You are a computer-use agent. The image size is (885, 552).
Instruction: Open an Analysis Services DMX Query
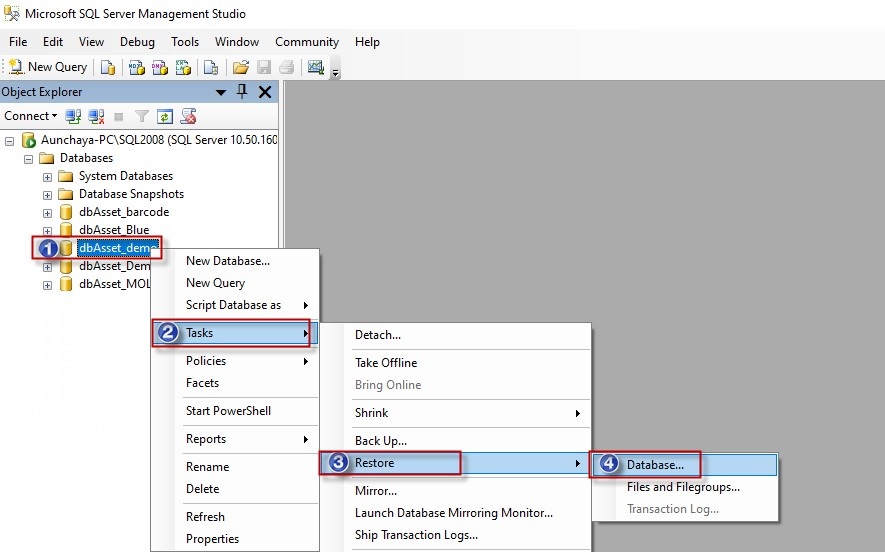click(160, 68)
